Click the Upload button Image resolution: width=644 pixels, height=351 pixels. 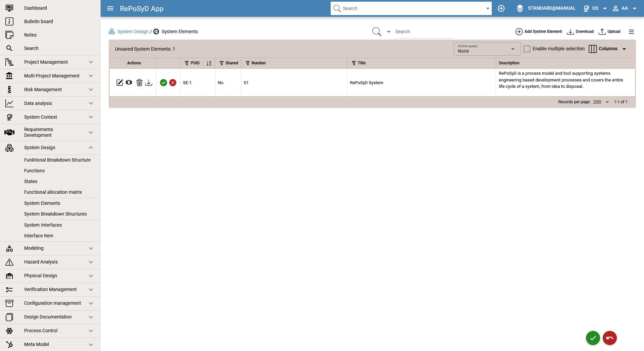pos(609,32)
